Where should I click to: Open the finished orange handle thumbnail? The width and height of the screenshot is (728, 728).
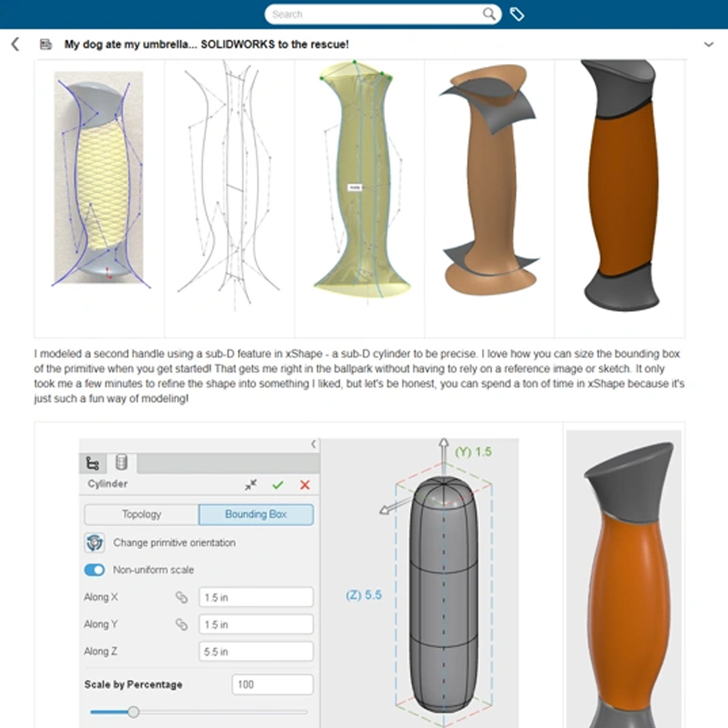click(x=621, y=185)
